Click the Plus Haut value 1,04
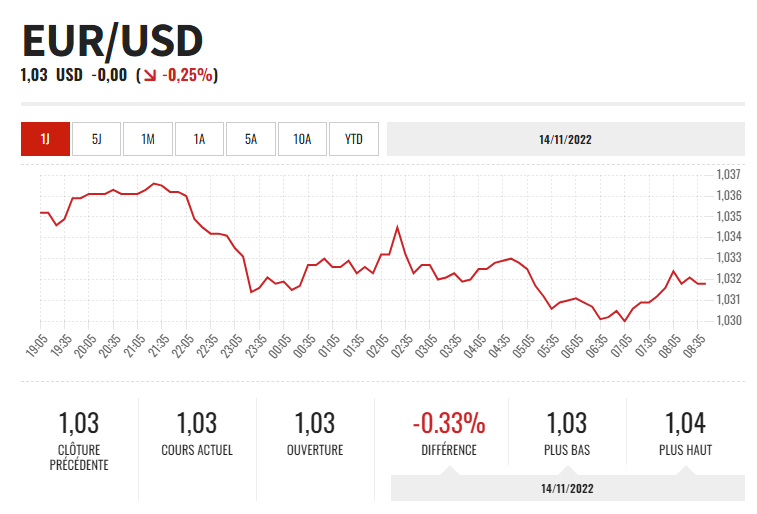This screenshot has height=514, width=757. pos(685,423)
